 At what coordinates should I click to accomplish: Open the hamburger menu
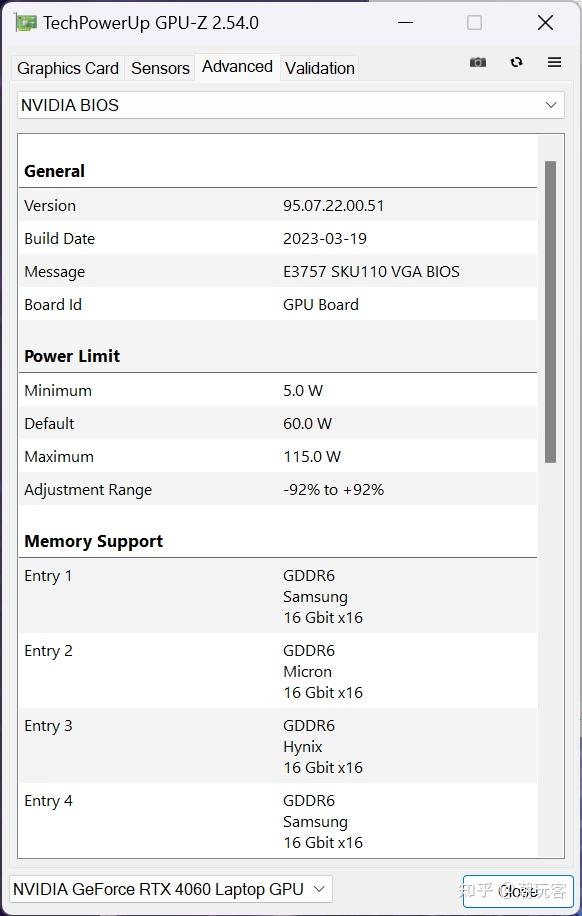pos(554,62)
